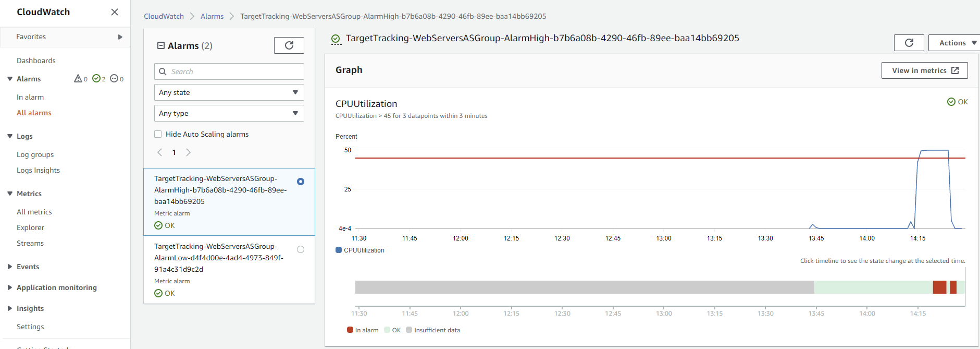Click the green OK status icon beside alarm title
Viewport: 980px width, 349px height.
(x=336, y=39)
